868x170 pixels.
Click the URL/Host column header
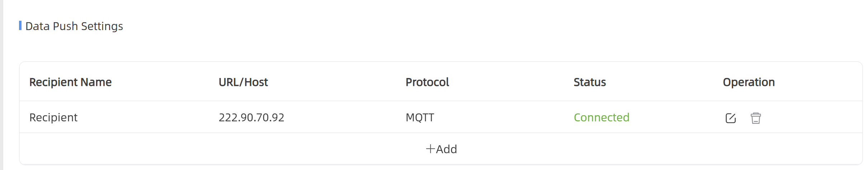coord(243,82)
